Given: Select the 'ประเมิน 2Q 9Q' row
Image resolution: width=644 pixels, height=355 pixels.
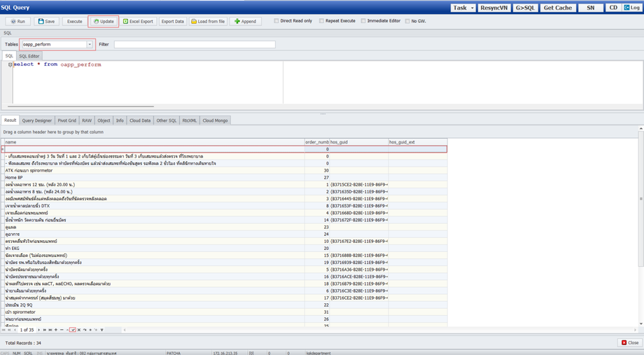Looking at the screenshot, I should coord(225,305).
